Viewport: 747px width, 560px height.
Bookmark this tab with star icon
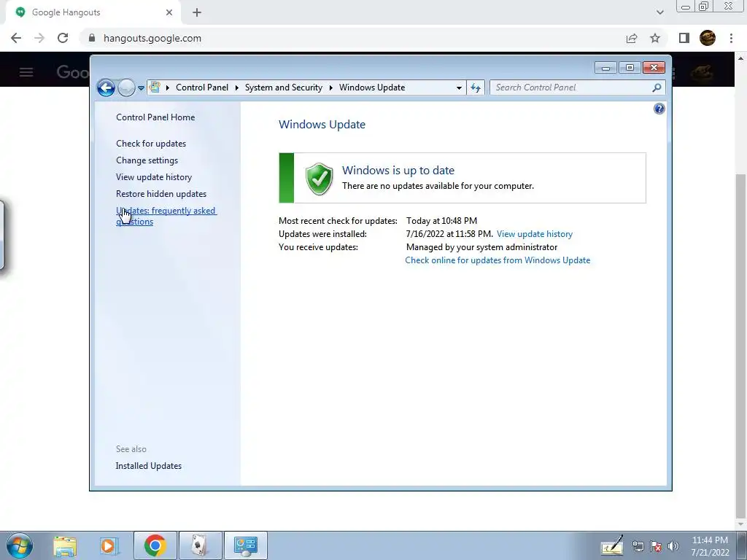click(x=655, y=38)
